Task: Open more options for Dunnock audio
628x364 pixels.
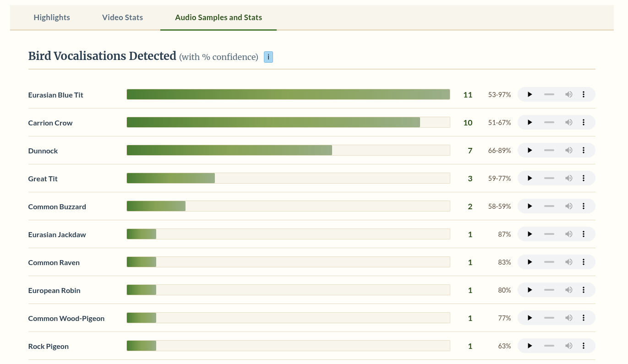Action: pyautogui.click(x=584, y=150)
